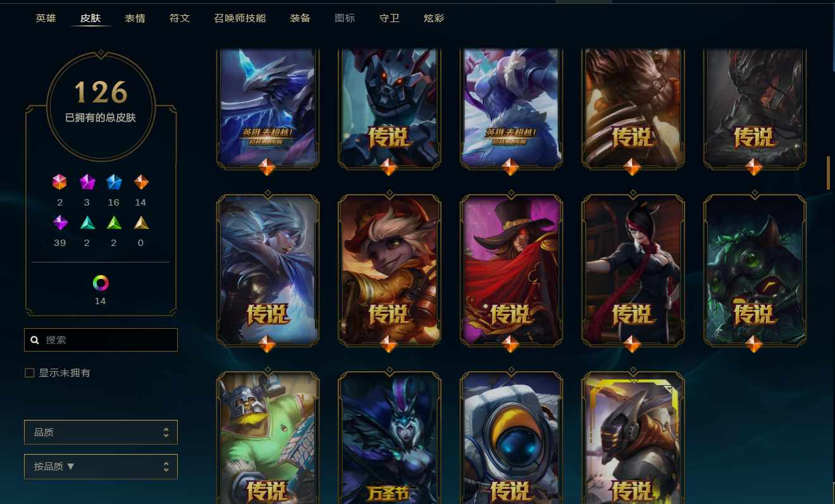Screen dimensions: 835x504
Task: Switch to the 符文 tab
Action: (x=180, y=18)
